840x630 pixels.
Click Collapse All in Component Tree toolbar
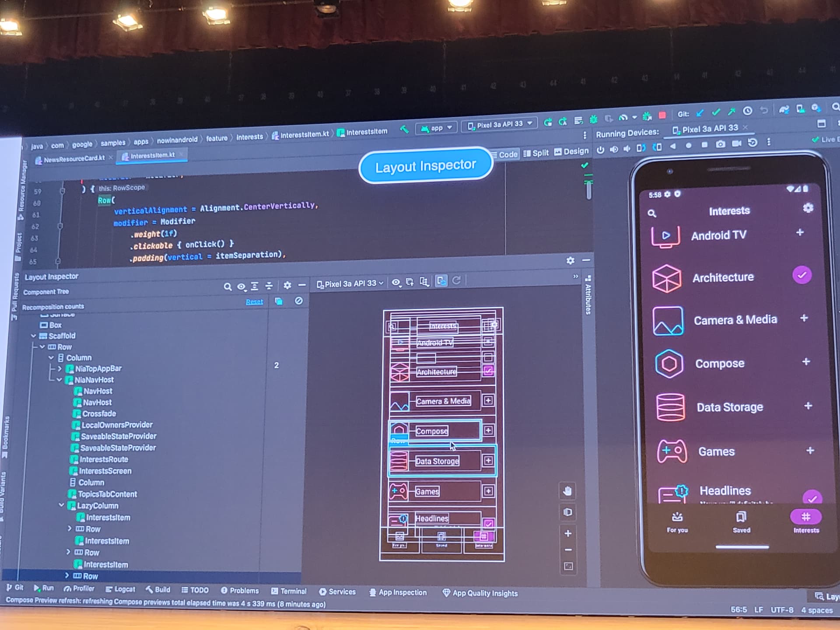269,286
